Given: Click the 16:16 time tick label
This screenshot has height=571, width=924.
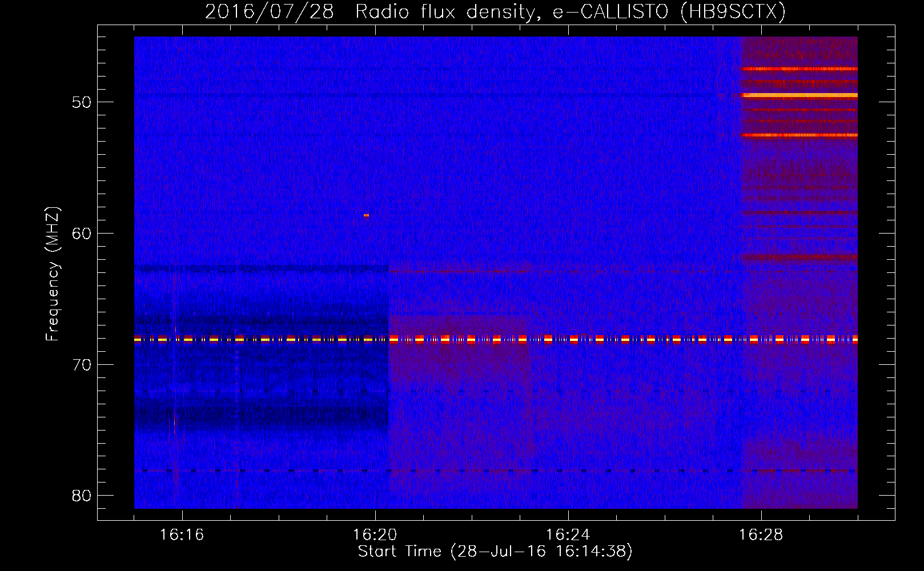Looking at the screenshot, I should click(x=182, y=534).
